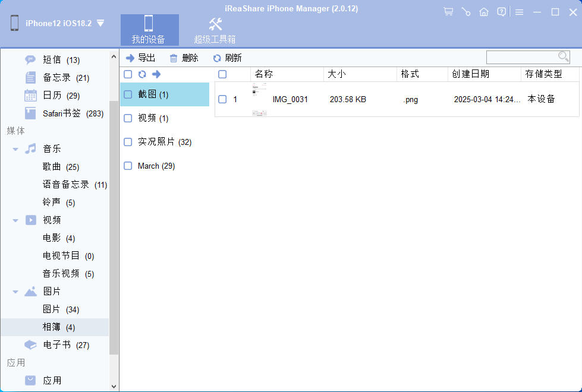
Task: Open 铃声 (5) in sidebar
Action: tap(59, 202)
